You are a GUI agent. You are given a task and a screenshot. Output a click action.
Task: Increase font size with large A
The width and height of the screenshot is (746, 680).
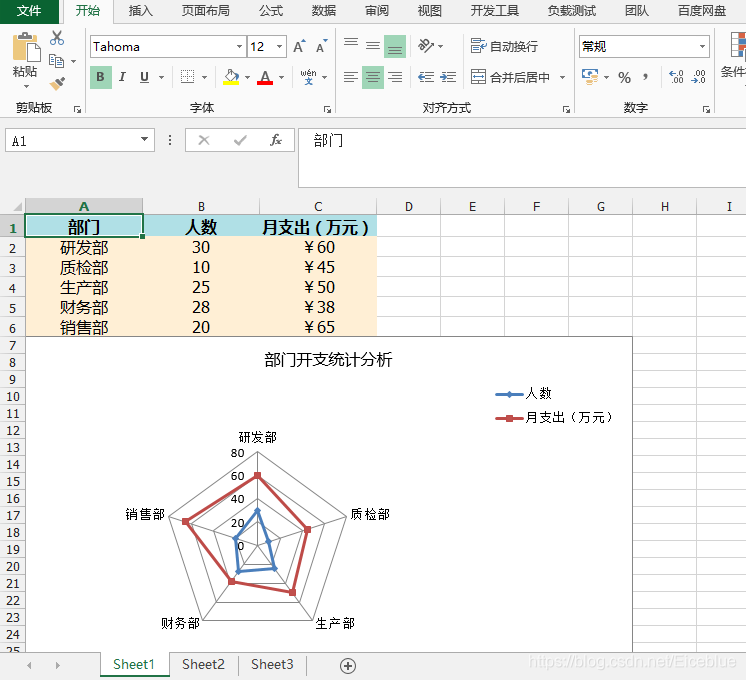coord(299,47)
